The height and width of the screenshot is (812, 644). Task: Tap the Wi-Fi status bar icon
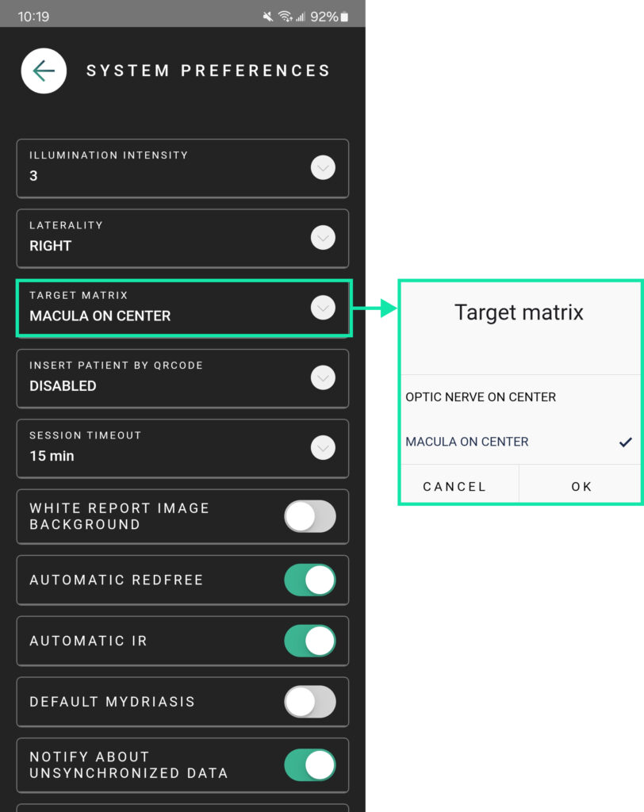click(x=285, y=17)
